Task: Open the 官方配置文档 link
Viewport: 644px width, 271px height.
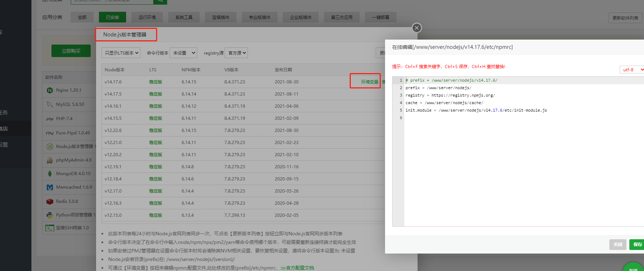Action: tap(297, 268)
